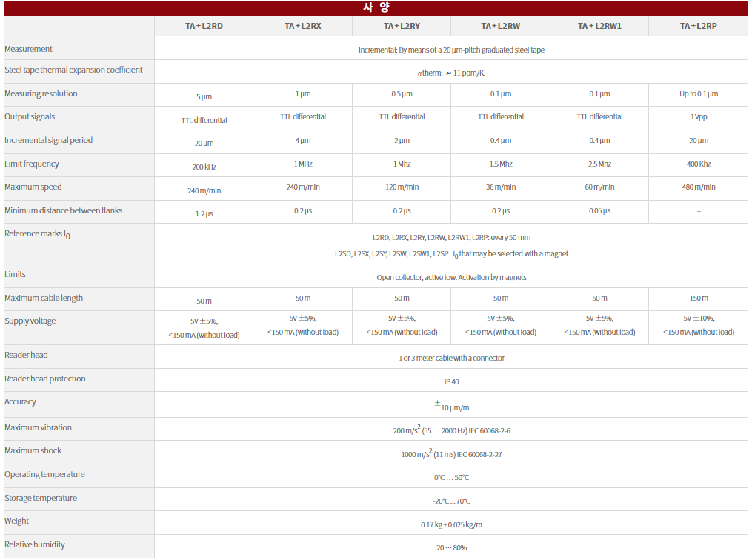752x560 pixels.
Task: Click the TA+L2RX column header
Action: 302,26
